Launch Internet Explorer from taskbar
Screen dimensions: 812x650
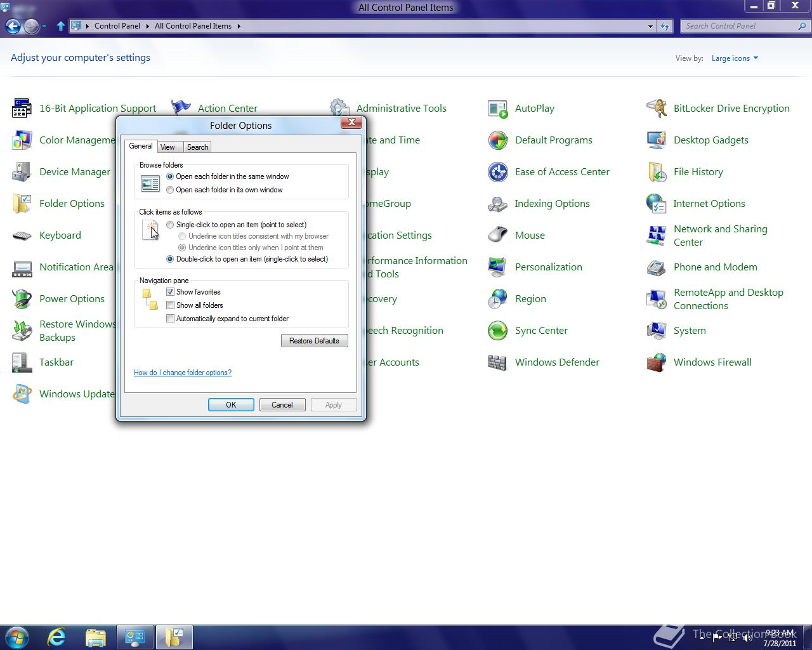[57, 637]
